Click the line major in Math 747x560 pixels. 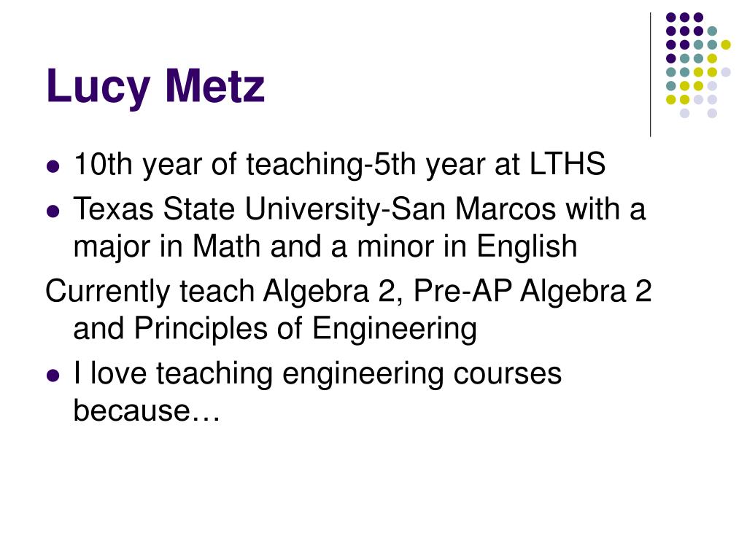tap(325, 246)
